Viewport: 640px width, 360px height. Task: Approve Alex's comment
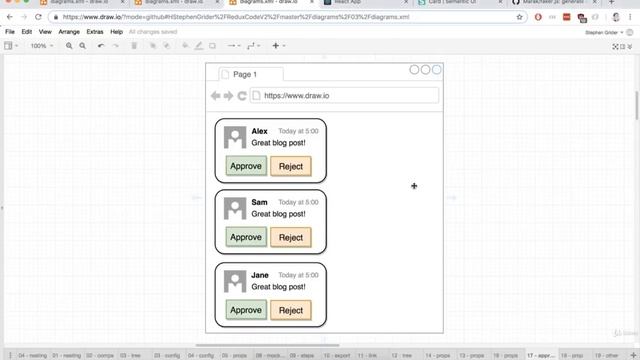click(x=246, y=166)
